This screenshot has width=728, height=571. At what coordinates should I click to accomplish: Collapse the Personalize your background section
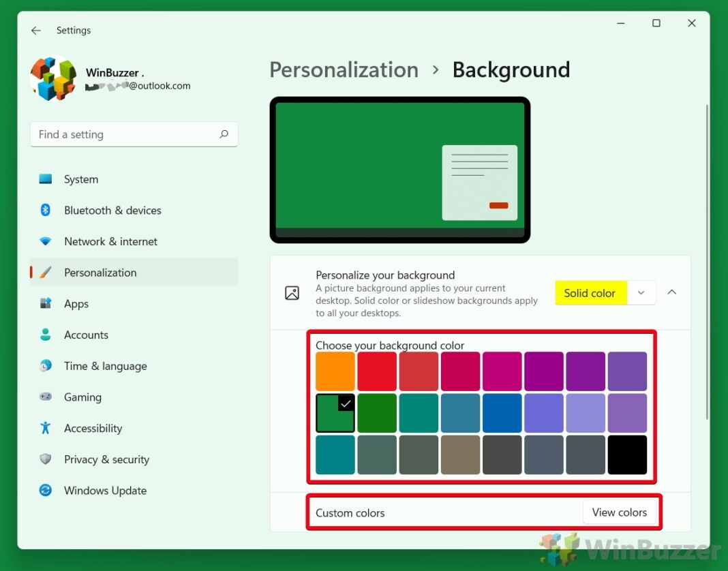point(672,292)
